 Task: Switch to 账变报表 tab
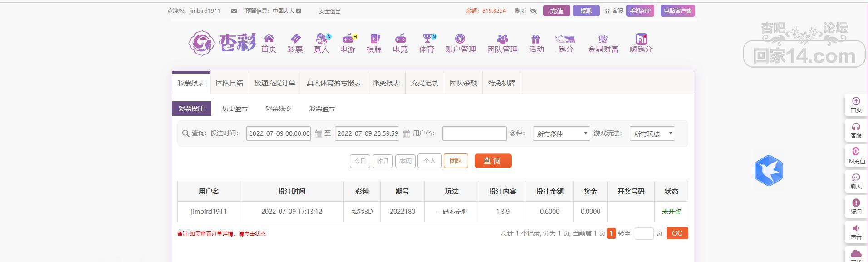386,83
